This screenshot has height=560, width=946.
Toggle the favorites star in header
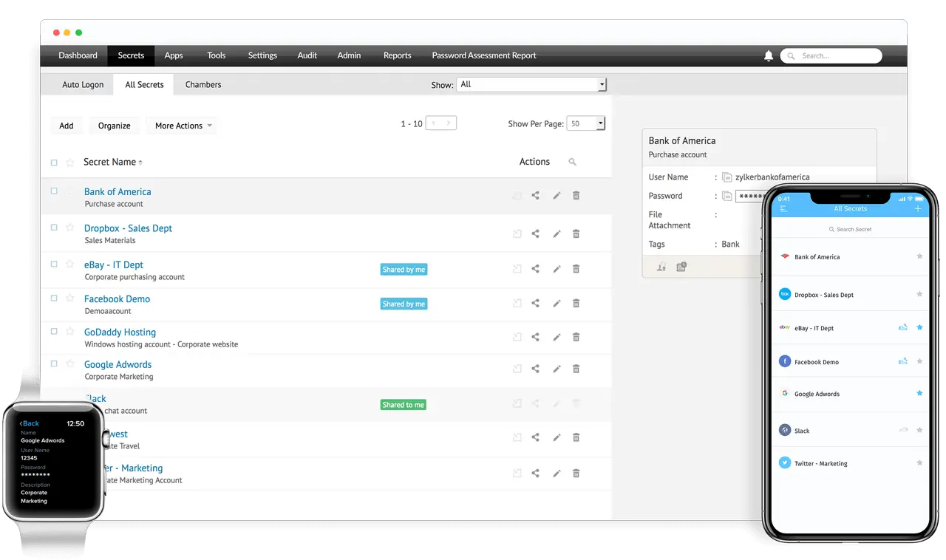click(70, 163)
